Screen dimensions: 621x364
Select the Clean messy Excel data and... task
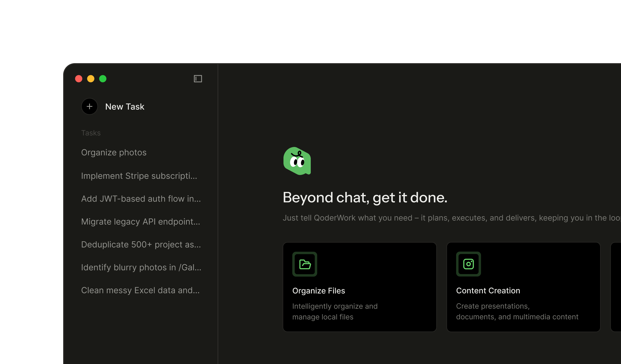tap(140, 290)
